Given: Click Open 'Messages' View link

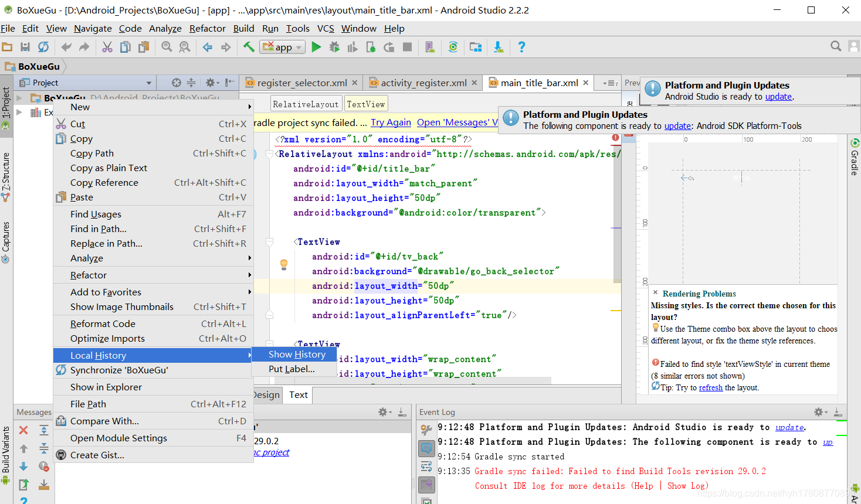Looking at the screenshot, I should tap(457, 122).
